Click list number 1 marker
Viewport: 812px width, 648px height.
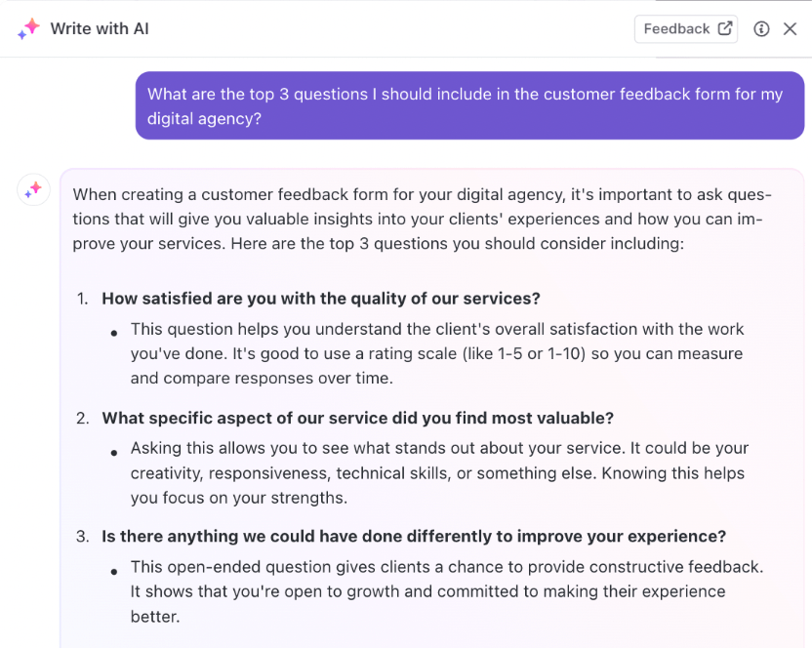82,299
